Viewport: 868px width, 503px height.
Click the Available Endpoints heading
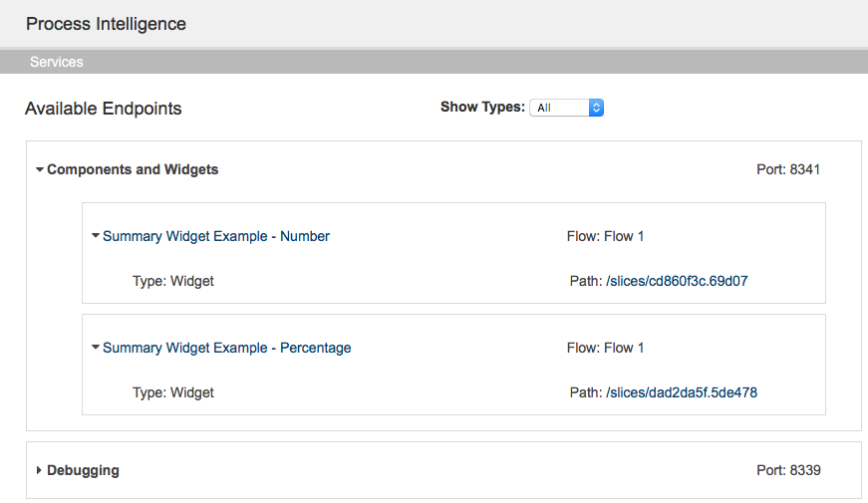tap(104, 109)
